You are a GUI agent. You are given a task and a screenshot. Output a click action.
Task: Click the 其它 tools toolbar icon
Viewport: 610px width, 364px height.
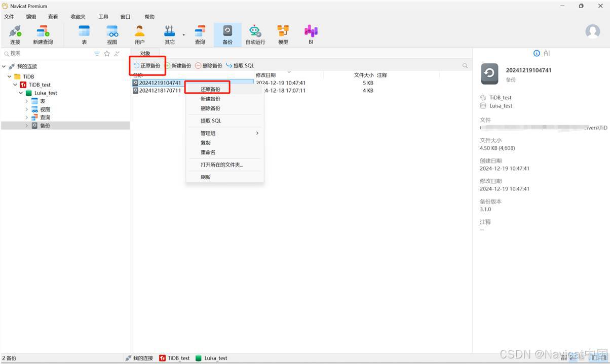coord(169,34)
